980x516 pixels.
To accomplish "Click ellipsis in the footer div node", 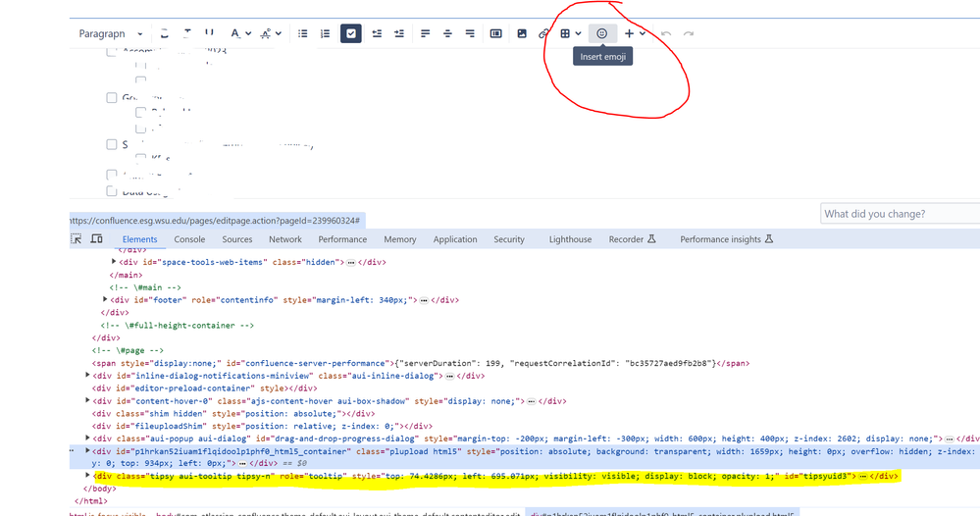I will click(x=424, y=300).
